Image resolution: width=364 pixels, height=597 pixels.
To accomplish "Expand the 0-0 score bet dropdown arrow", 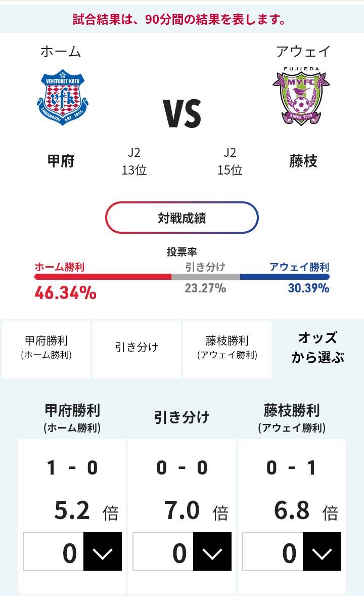I will pos(212,553).
